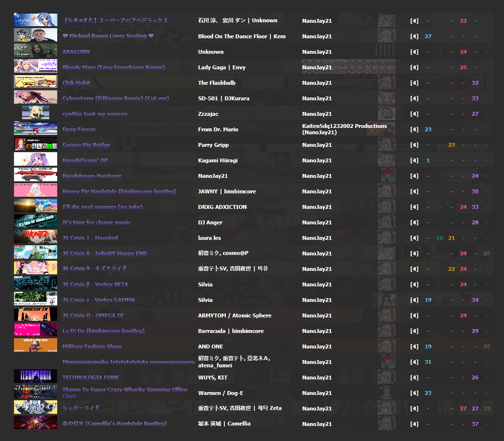
Task: Click the creator avatar in the Chik Habit row
Action: click(x=386, y=82)
